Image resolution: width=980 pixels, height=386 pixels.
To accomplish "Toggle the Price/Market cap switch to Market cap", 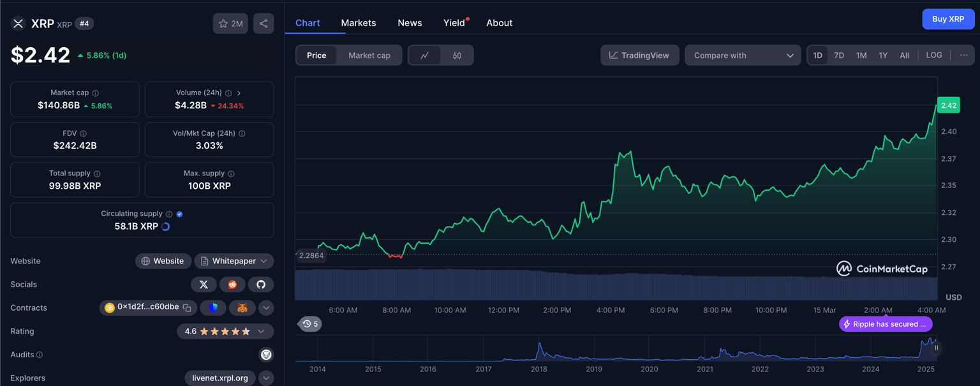I will (x=369, y=55).
